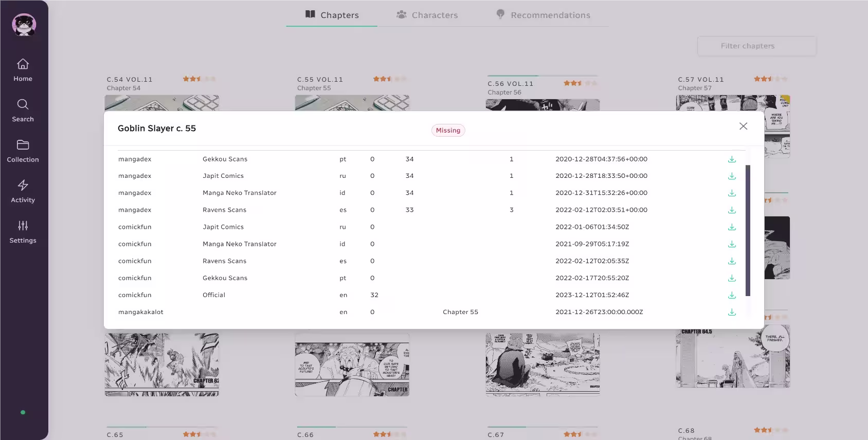Rate chapter C.56 VOL.11 with stars
Screen dimensions: 868x440
click(580, 83)
